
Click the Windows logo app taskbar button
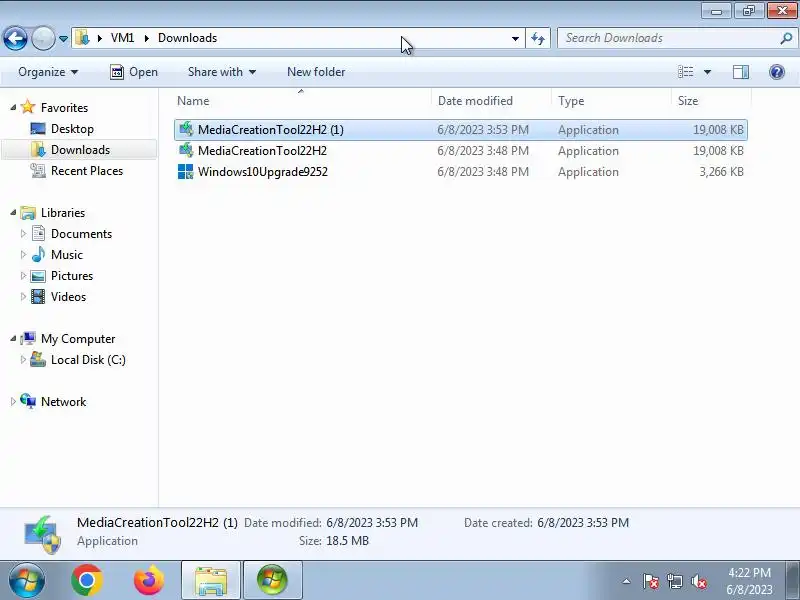click(273, 580)
